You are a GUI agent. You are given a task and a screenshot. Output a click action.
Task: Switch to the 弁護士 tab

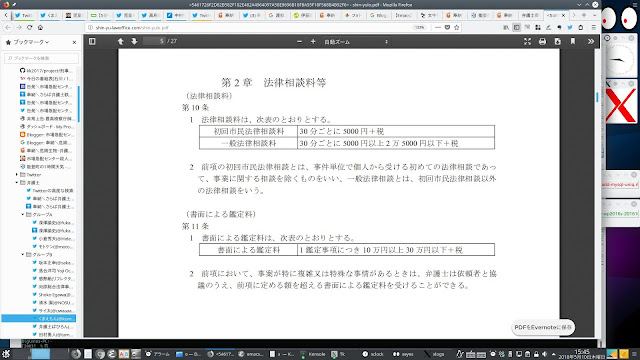click(530, 15)
